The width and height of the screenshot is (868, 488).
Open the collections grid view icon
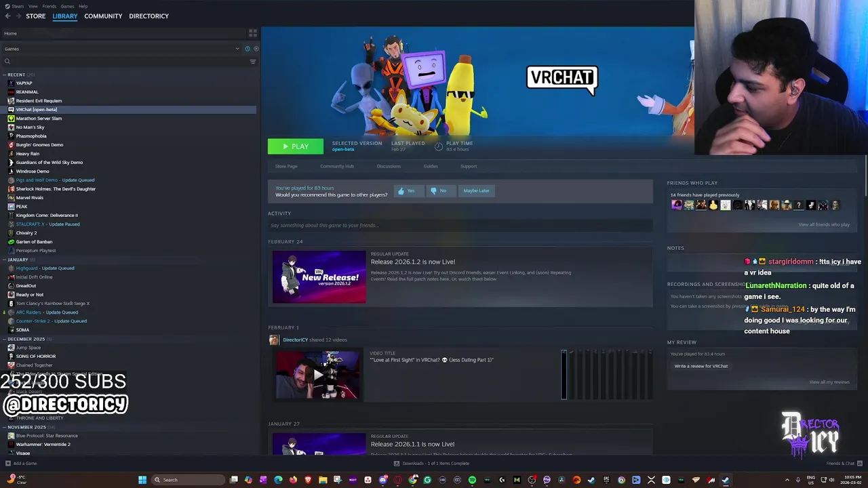click(x=253, y=33)
